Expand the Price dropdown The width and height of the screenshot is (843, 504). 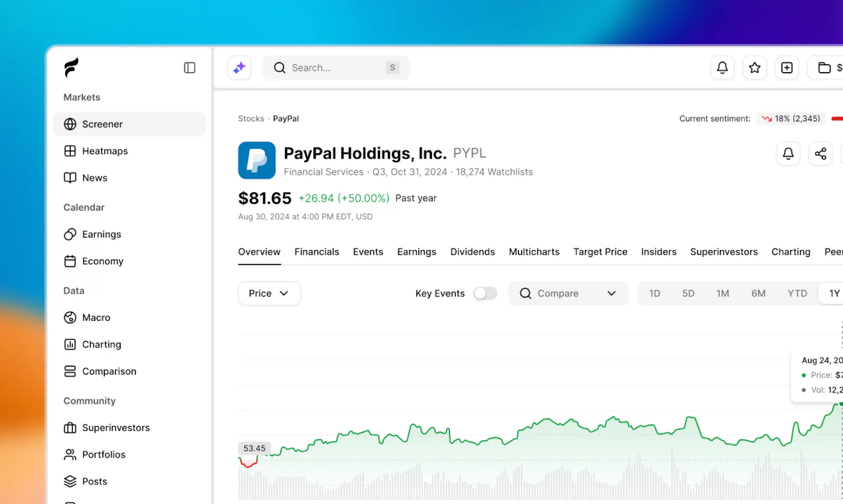(269, 293)
